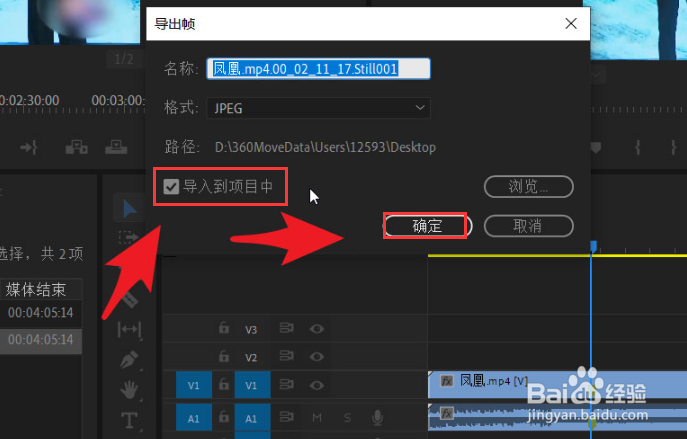
Task: Click the fx badge on the audio clip
Action: coord(446,413)
